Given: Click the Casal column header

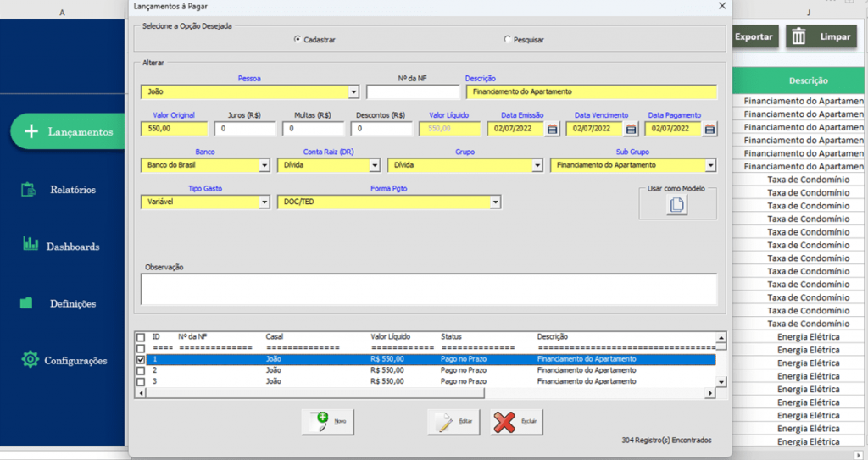Looking at the screenshot, I should coord(274,336).
